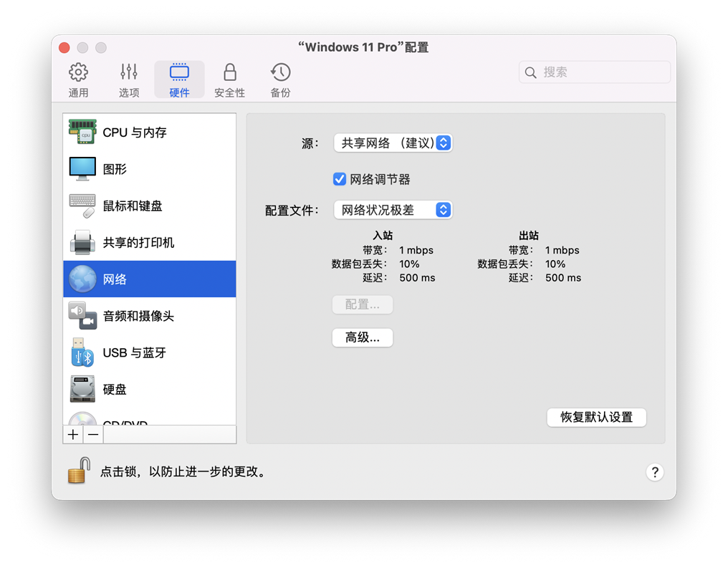Select the 图形 monitor icon
The height and width of the screenshot is (568, 728).
(82, 168)
